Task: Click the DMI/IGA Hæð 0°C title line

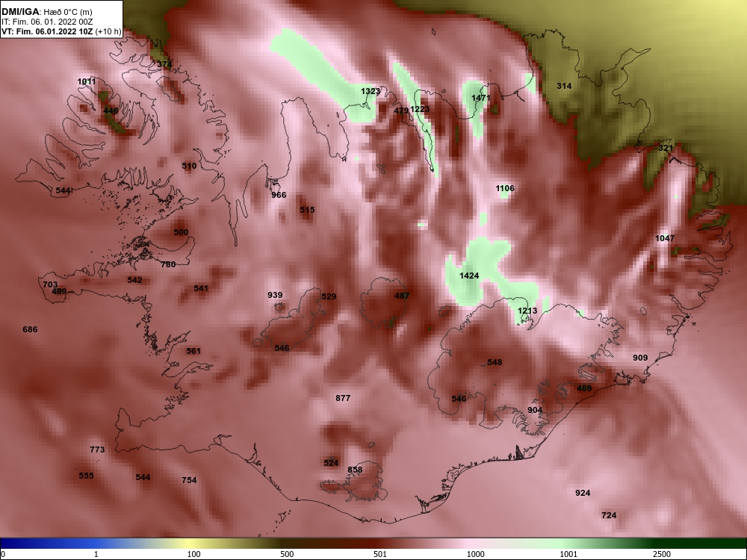Action: (x=46, y=12)
